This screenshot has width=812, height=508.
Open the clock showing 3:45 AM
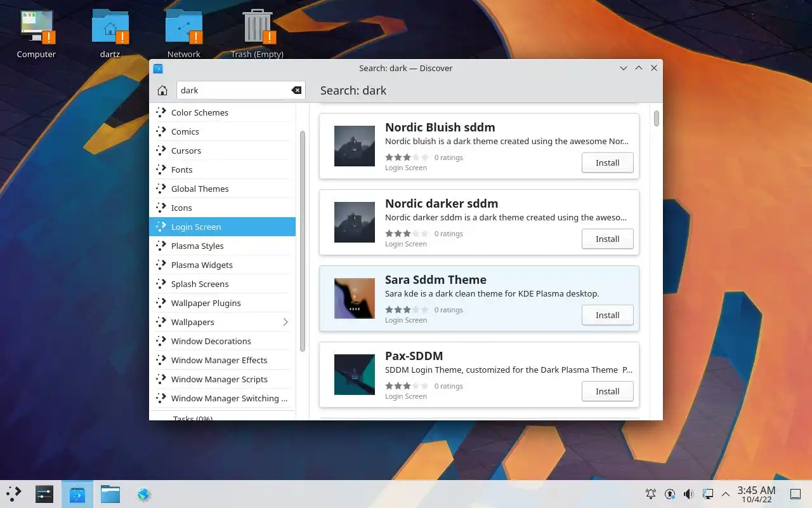coord(756,494)
